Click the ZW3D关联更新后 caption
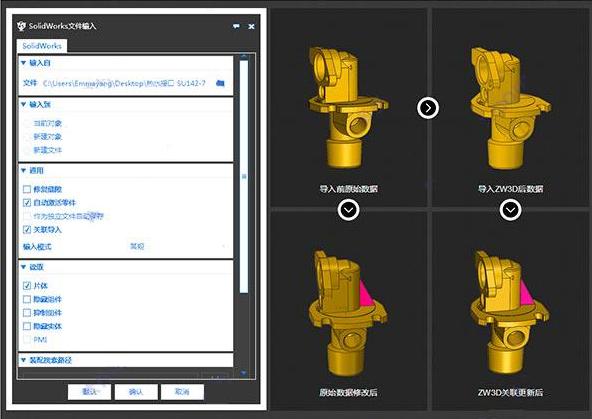This screenshot has width=592, height=419. pos(510,393)
